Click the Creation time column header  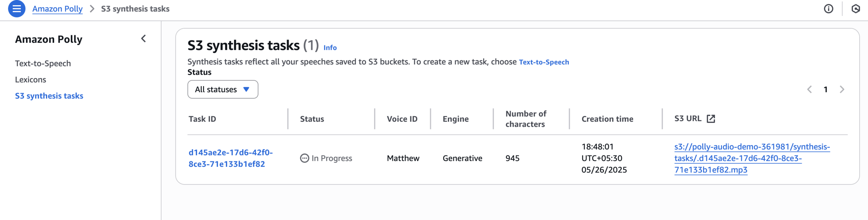click(x=607, y=119)
